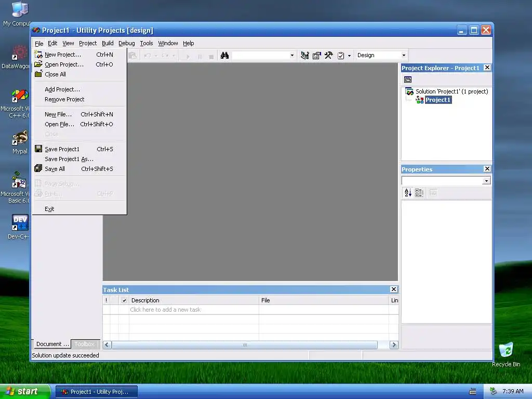Click Save Project1 menu entry
This screenshot has height=399, width=532.
(79, 149)
